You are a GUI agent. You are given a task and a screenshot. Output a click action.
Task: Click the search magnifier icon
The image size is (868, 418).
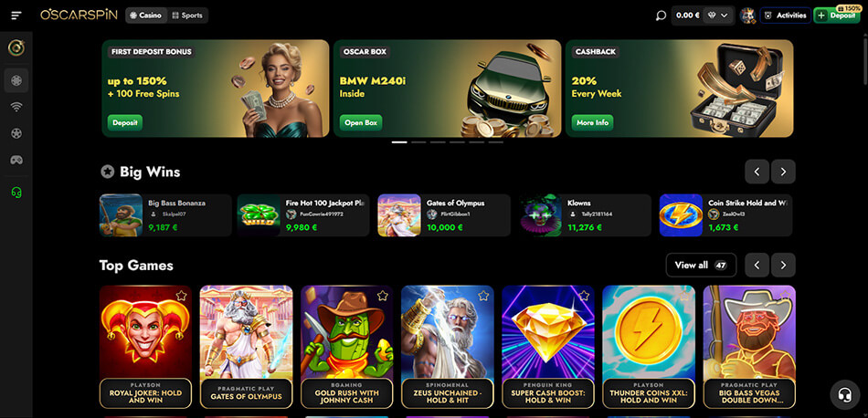point(661,16)
